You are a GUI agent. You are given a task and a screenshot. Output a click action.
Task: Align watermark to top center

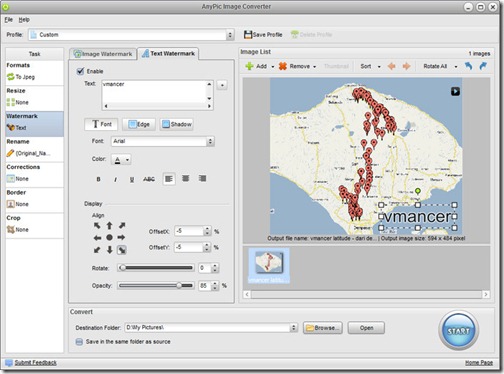pyautogui.click(x=109, y=226)
